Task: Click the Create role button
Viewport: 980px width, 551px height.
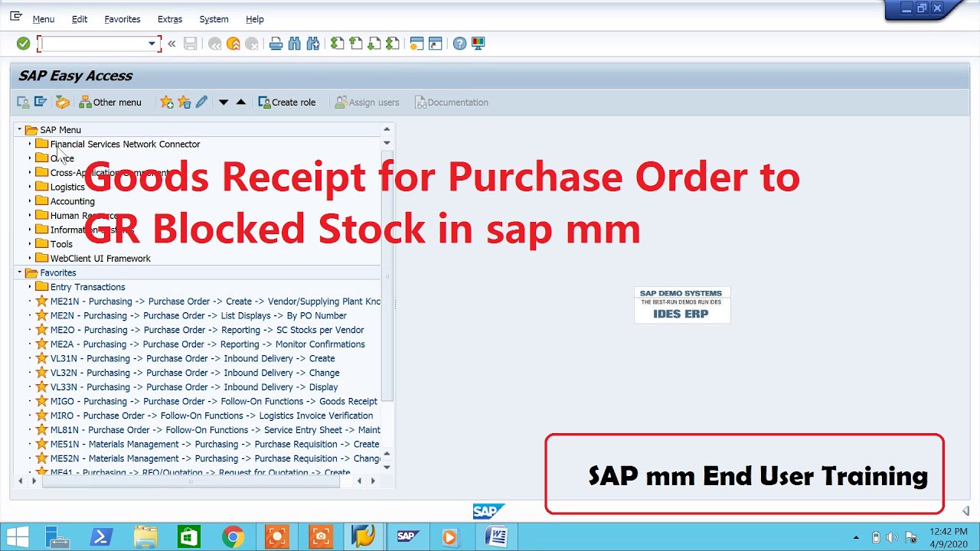Action: click(287, 102)
